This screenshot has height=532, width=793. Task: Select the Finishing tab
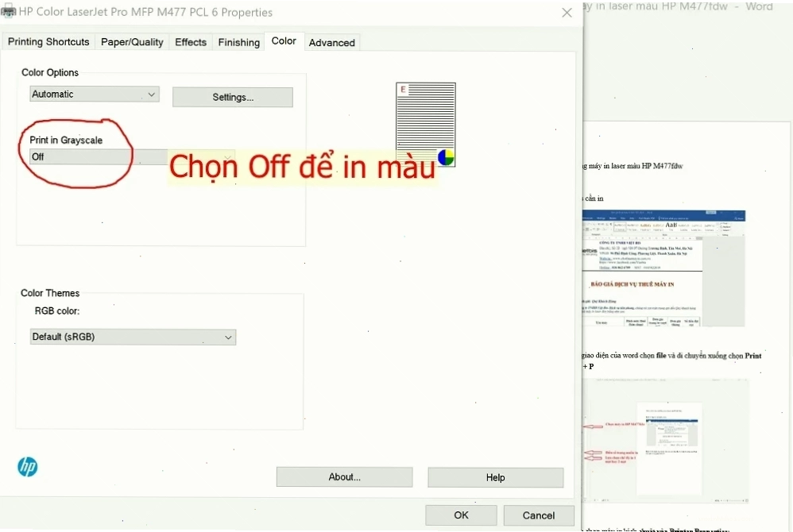click(x=238, y=42)
